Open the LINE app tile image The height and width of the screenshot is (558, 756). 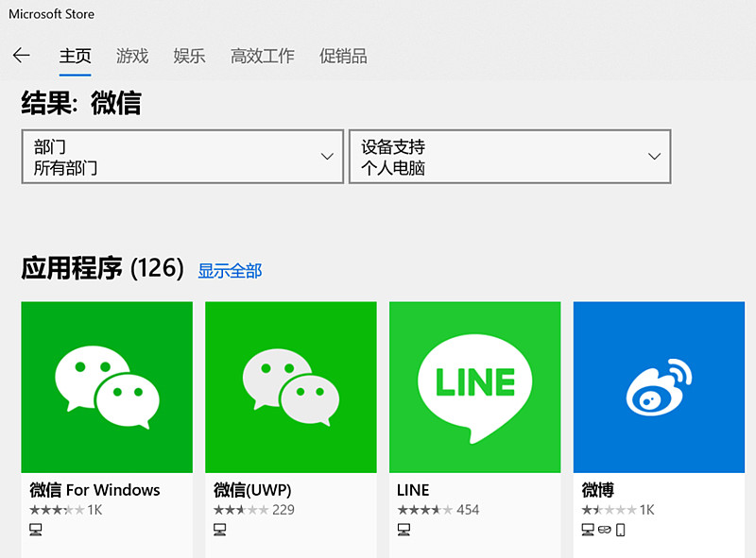[475, 387]
